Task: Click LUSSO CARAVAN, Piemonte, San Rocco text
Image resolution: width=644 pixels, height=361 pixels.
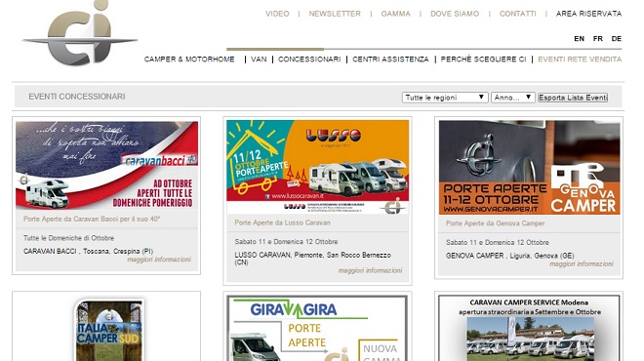Action: 312,259
